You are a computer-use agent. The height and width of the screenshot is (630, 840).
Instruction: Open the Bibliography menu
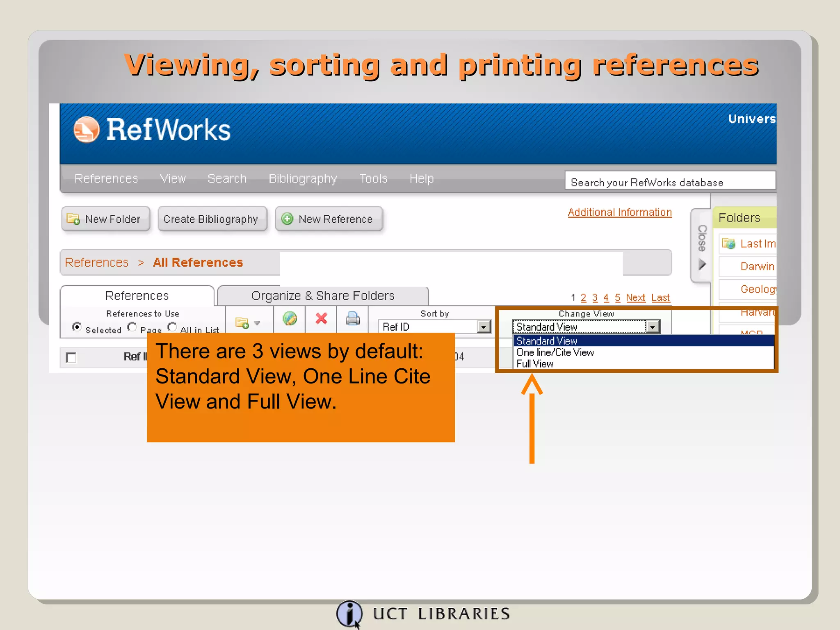coord(303,178)
